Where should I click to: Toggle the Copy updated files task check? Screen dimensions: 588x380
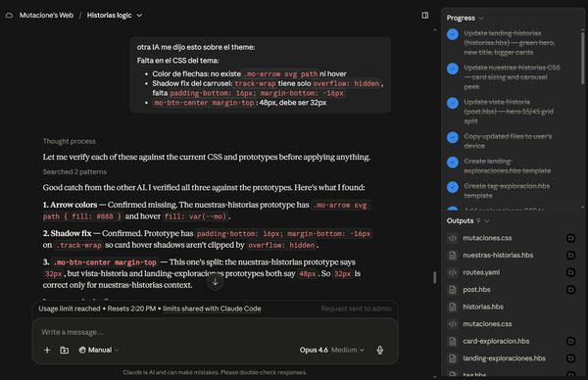(x=453, y=137)
